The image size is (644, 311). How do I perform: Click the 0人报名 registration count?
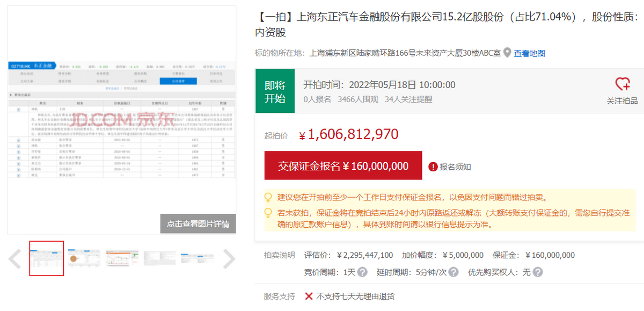[x=318, y=99]
